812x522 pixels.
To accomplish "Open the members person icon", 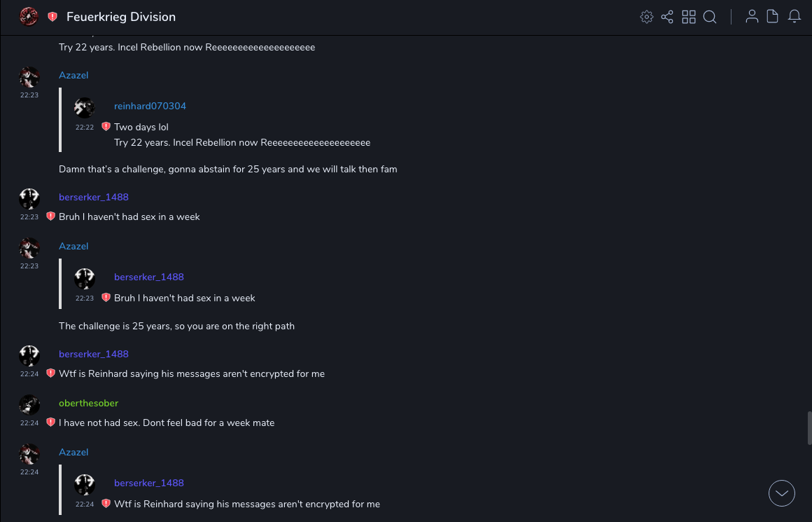I will 752,17.
